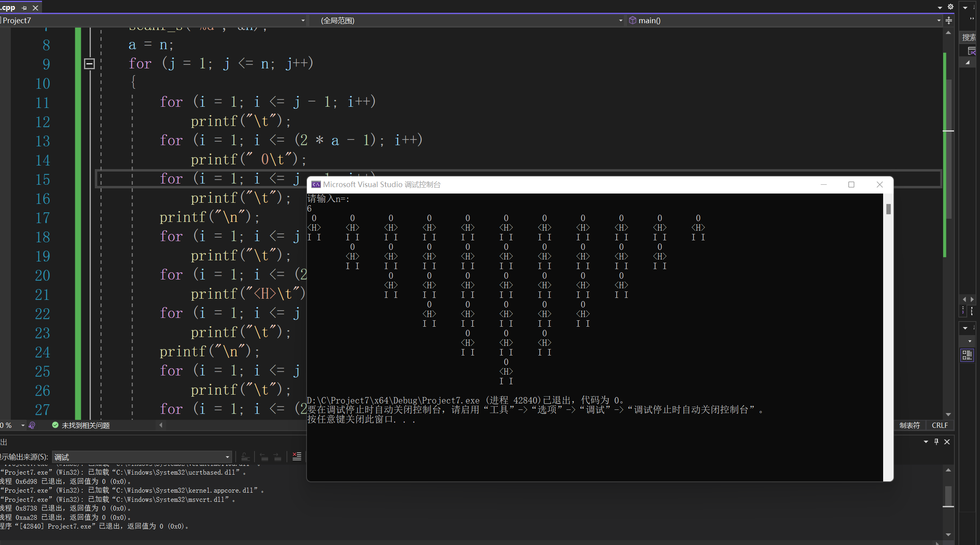This screenshot has width=980, height=545.
Task: Click the CRLF line ending indicator
Action: [940, 425]
